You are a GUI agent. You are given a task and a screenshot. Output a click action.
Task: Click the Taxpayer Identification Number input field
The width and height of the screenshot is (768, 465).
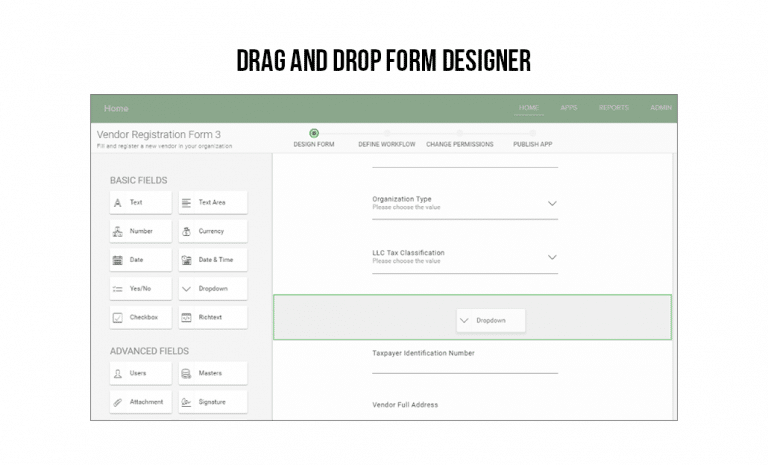click(x=464, y=366)
